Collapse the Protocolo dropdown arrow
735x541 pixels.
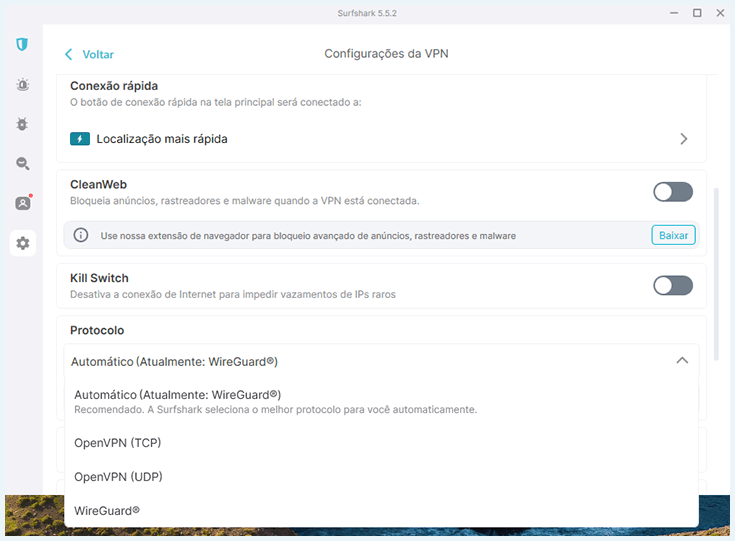682,361
